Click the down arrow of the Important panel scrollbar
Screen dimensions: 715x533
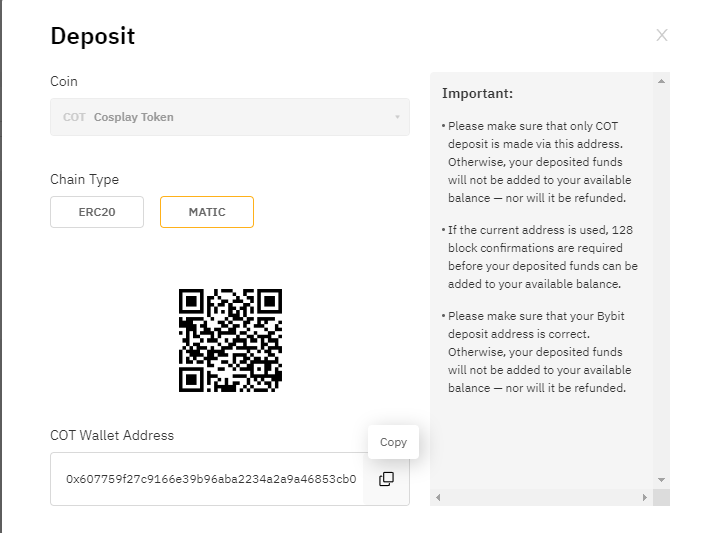(661, 480)
